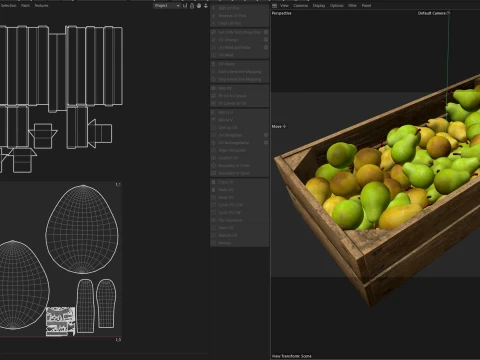
Task: Open UV Weld and Relax options gear
Action: tap(266, 47)
